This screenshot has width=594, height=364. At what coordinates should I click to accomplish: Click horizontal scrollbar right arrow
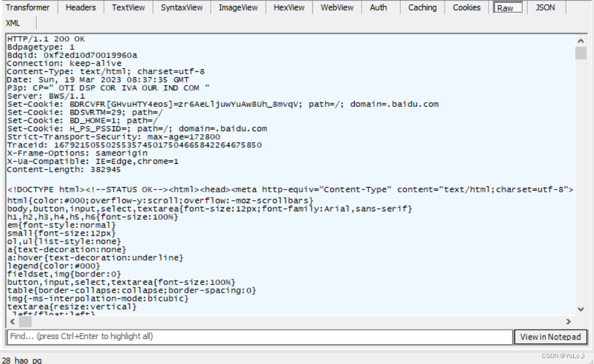tap(569, 321)
